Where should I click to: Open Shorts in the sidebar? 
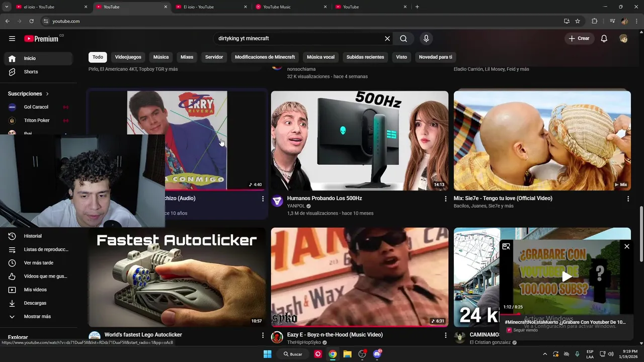click(38, 72)
